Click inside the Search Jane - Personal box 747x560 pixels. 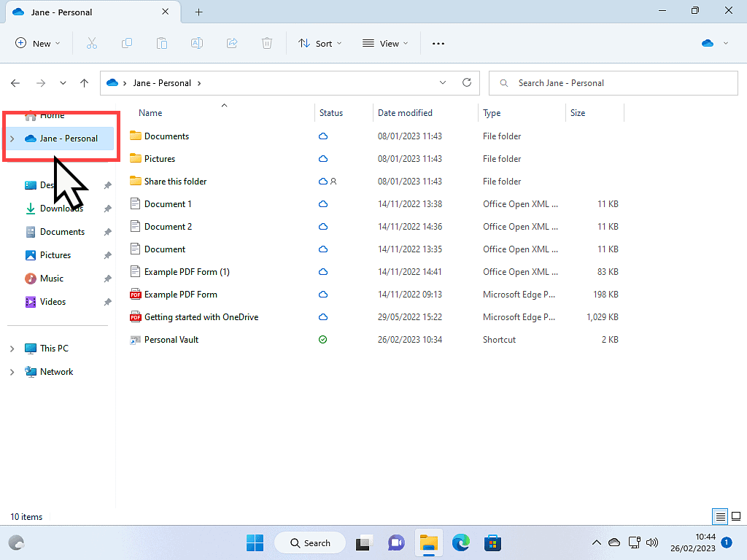(x=613, y=82)
